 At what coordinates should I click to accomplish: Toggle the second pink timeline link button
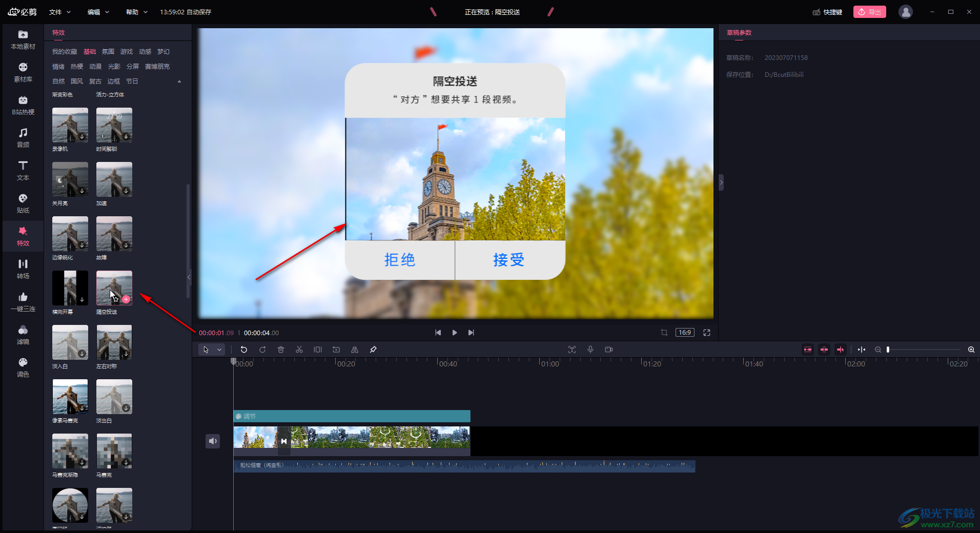(x=824, y=350)
